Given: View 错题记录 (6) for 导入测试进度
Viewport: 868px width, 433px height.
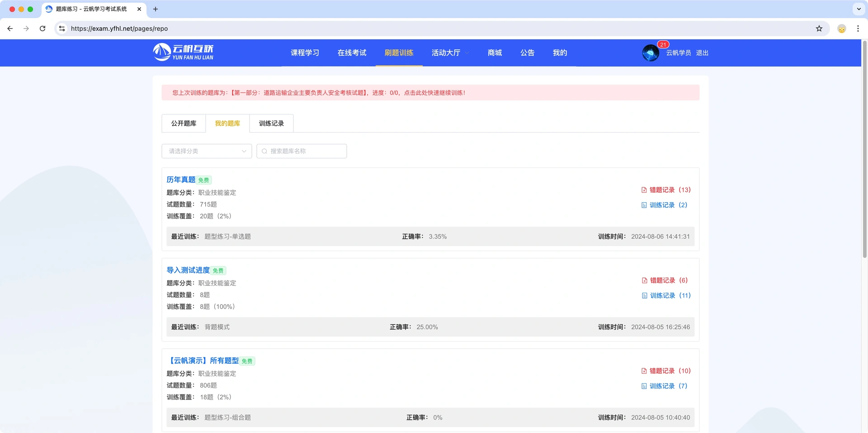Looking at the screenshot, I should 665,281.
